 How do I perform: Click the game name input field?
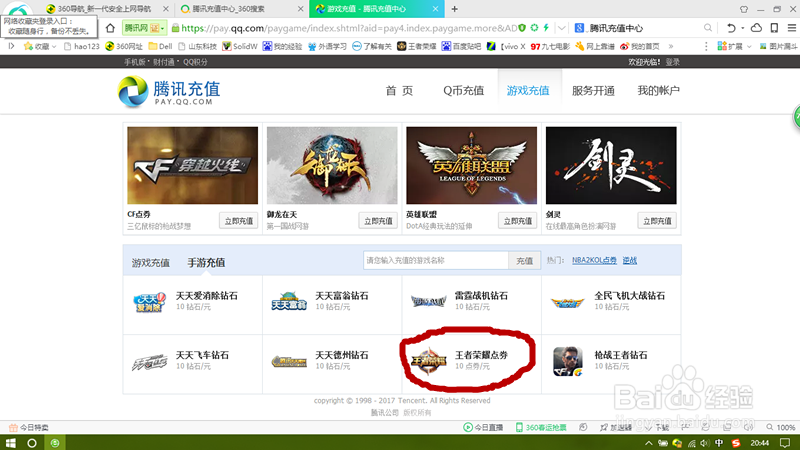436,261
